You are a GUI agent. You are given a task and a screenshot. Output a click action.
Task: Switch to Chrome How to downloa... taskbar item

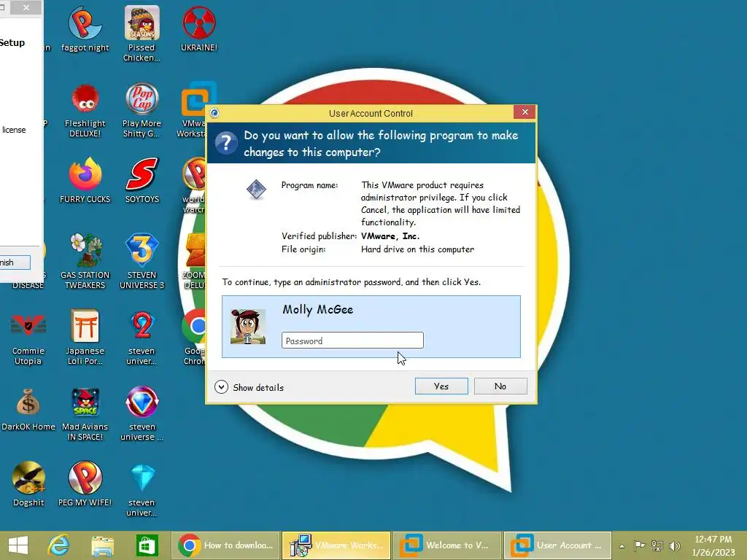pyautogui.click(x=225, y=545)
